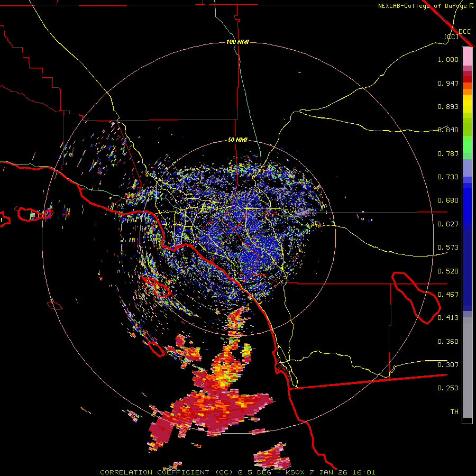Select the DCC label above the color bar
The height and width of the screenshot is (476, 476).
coord(464,31)
